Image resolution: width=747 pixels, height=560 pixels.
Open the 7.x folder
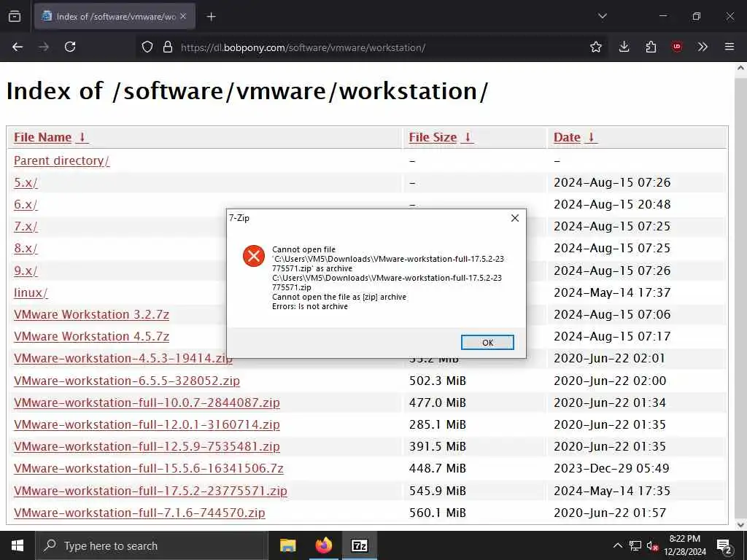(26, 226)
